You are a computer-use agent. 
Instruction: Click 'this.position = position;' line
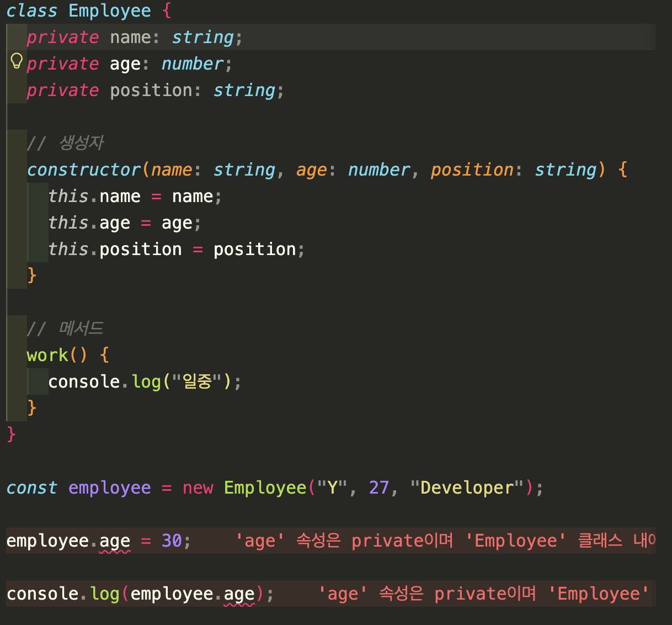click(177, 250)
